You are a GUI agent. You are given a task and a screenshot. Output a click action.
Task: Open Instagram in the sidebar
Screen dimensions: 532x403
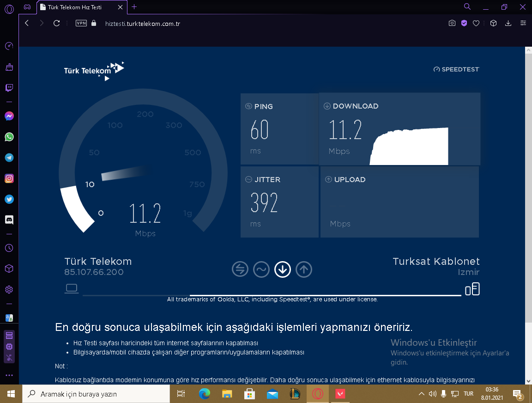9,178
